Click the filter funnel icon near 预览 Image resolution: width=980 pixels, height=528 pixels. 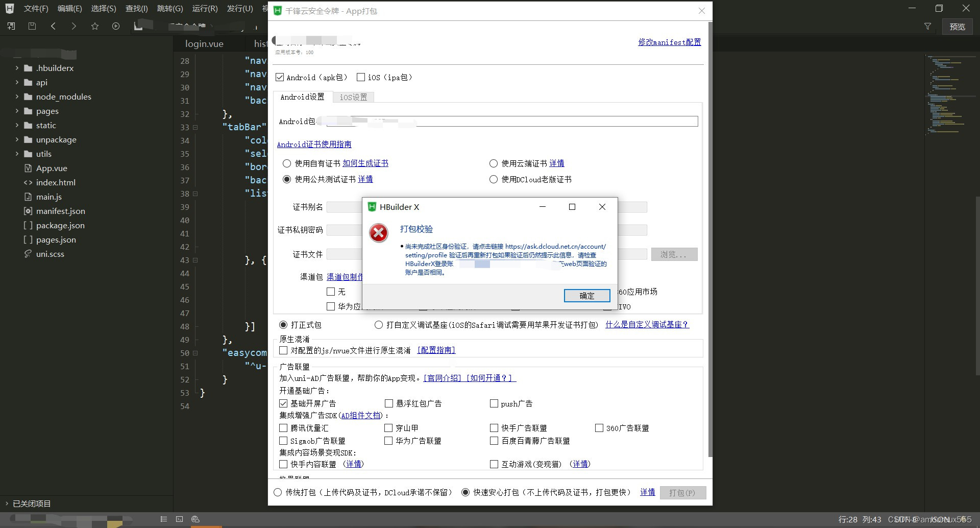click(x=927, y=27)
